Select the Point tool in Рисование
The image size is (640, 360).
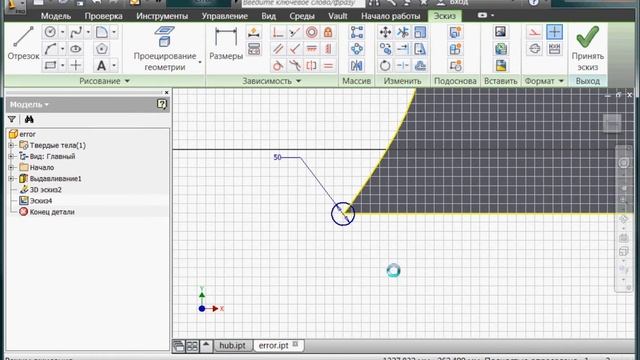point(76,65)
